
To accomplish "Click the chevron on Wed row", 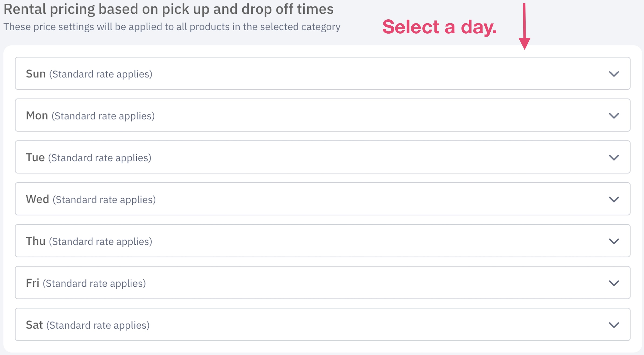I will click(x=614, y=200).
